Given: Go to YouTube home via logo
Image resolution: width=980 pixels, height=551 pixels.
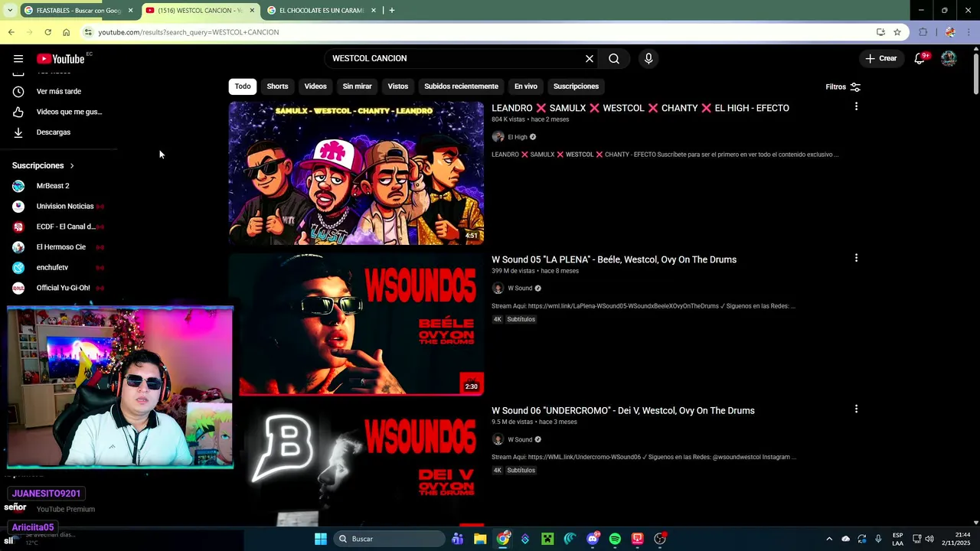Looking at the screenshot, I should [x=60, y=59].
